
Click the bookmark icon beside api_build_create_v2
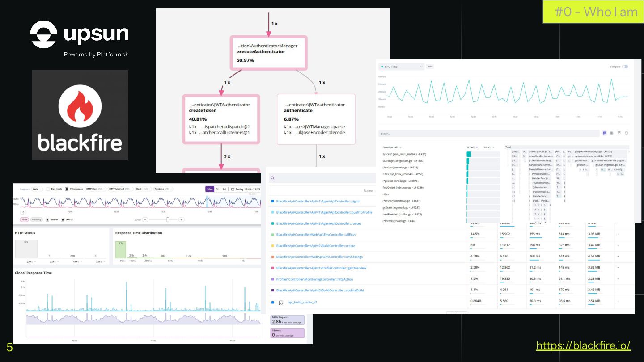coord(281,302)
